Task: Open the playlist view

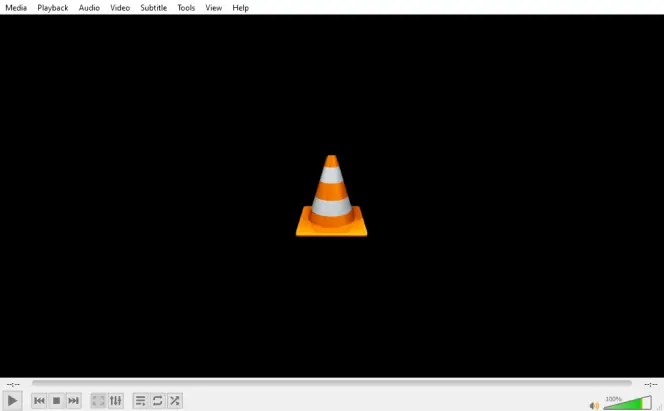Action: click(140, 400)
